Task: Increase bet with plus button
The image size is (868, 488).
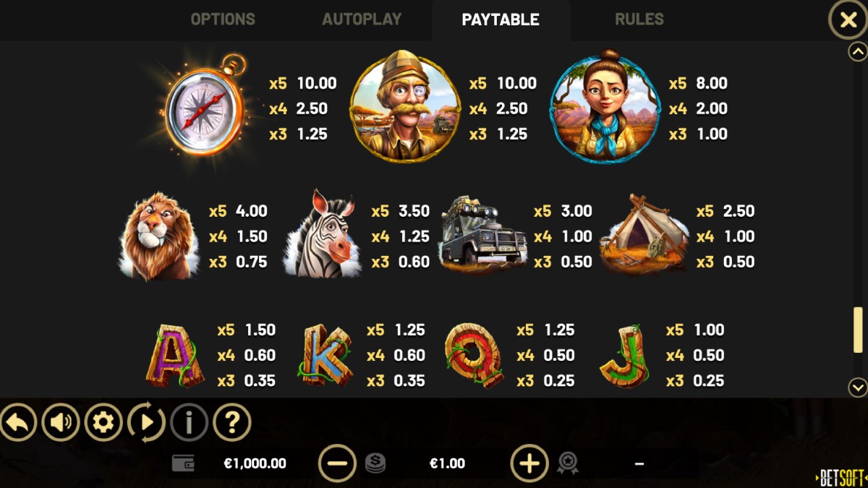Action: tap(529, 463)
